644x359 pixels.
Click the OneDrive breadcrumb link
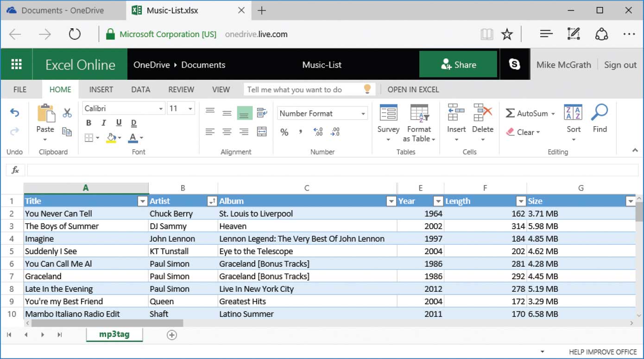point(152,65)
